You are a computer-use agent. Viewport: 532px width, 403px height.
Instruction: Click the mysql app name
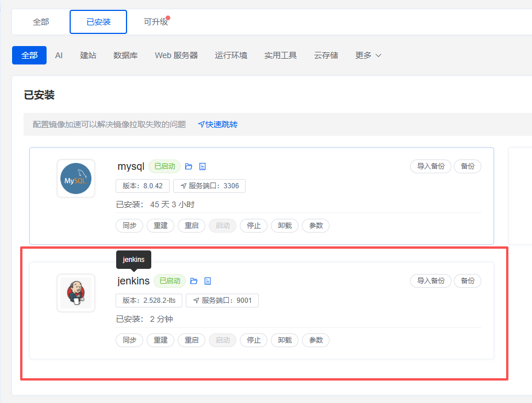point(131,166)
